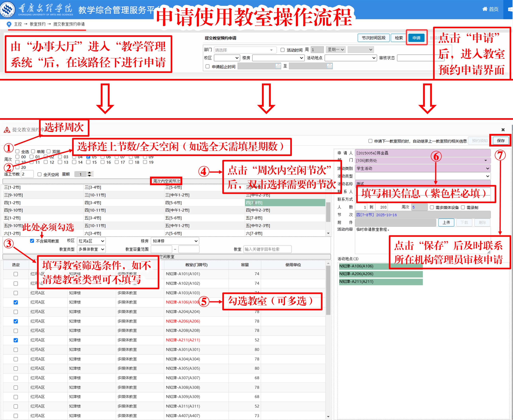The width and height of the screenshot is (513, 420).
Task: Uncheck the 不含留用教室 checkbox
Action: point(32,241)
